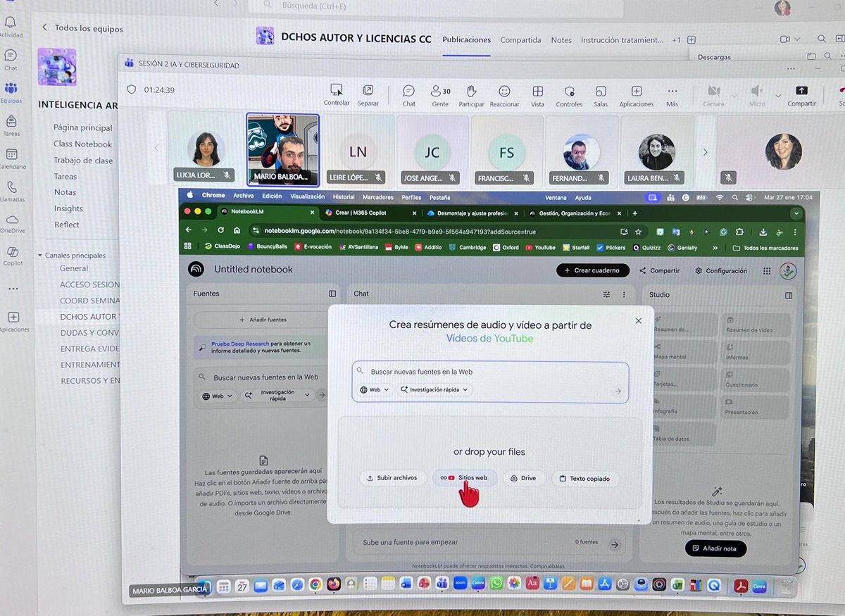Open Class Notebook in the team menu
The image size is (845, 616).
click(82, 144)
